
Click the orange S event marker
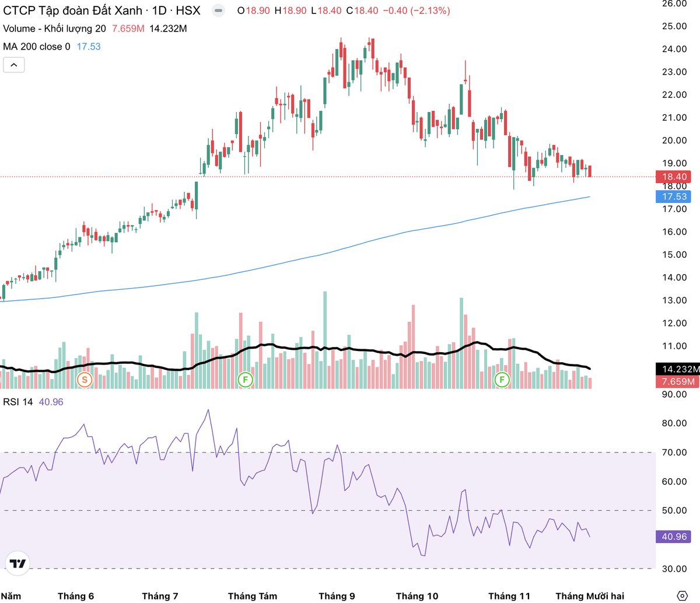(x=85, y=380)
